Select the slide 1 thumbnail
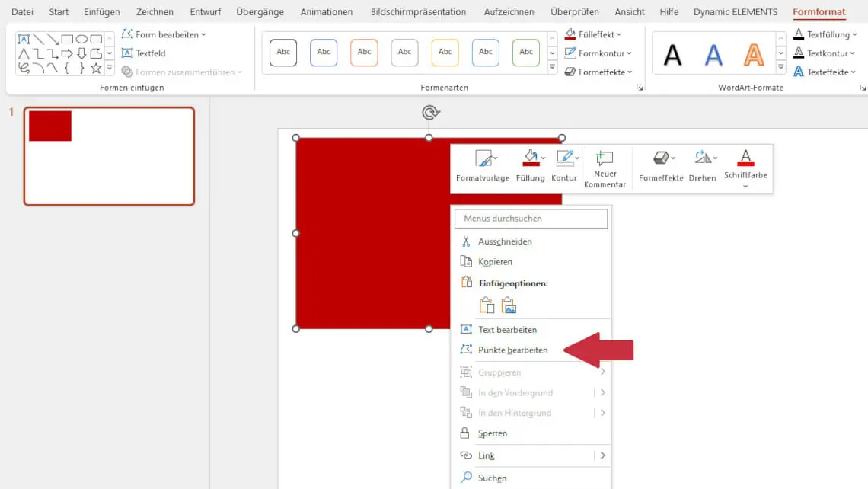The width and height of the screenshot is (868, 489). tap(109, 156)
